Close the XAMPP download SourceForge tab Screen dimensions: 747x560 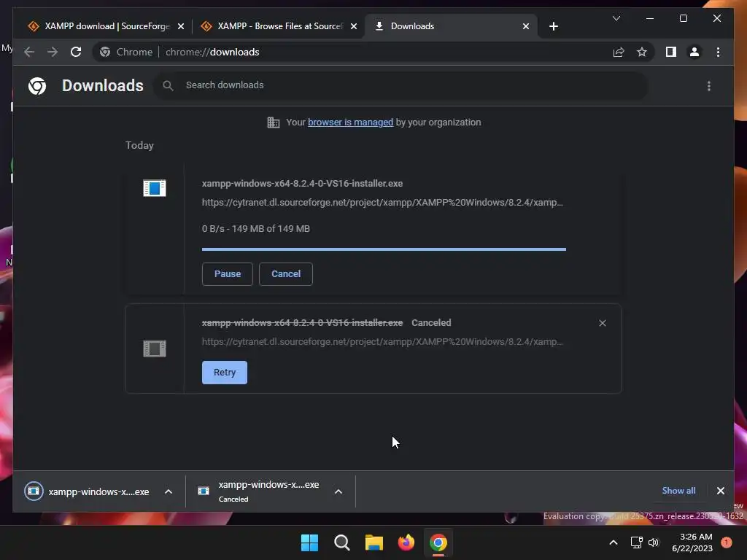coord(181,26)
